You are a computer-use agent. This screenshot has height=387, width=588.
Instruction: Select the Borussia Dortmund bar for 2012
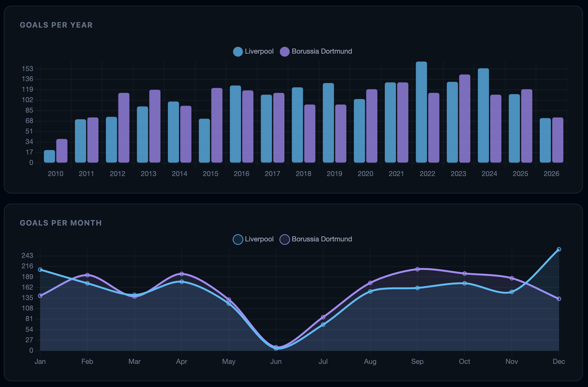click(x=124, y=128)
